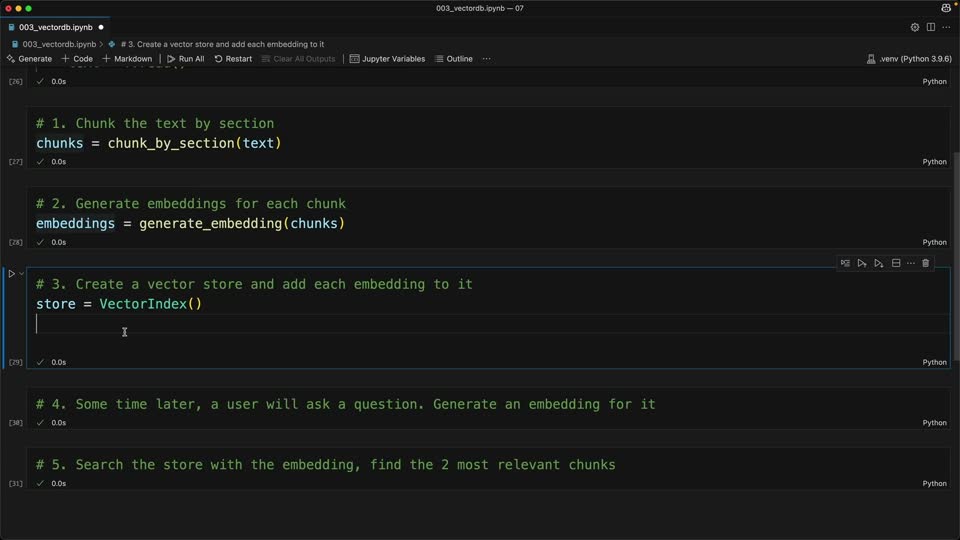This screenshot has height=540, width=960.
Task: Open the editor settings gear icon
Action: pos(915,27)
